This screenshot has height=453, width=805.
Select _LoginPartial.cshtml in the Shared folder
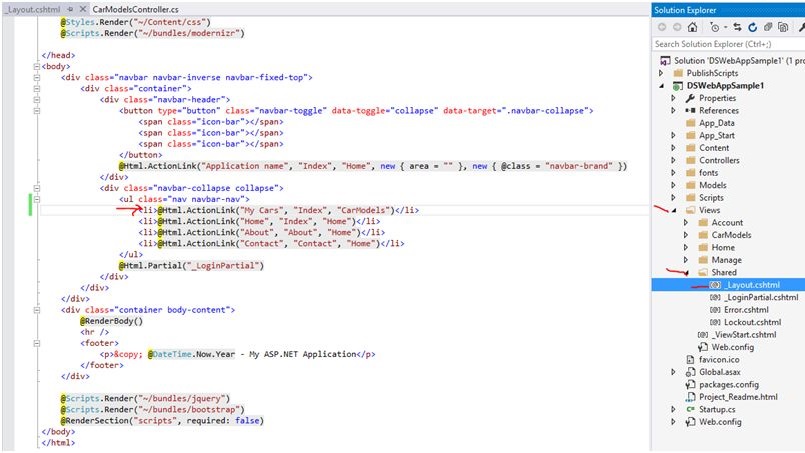(x=761, y=297)
